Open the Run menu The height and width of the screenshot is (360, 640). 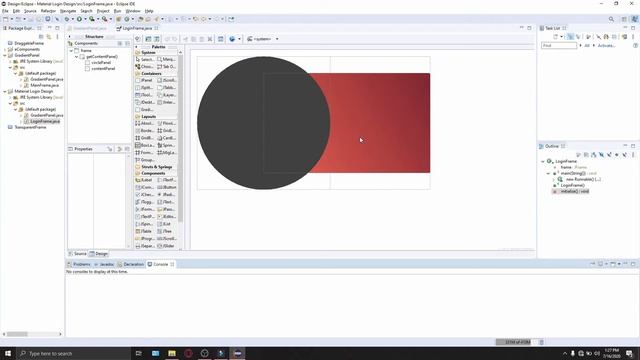118,11
